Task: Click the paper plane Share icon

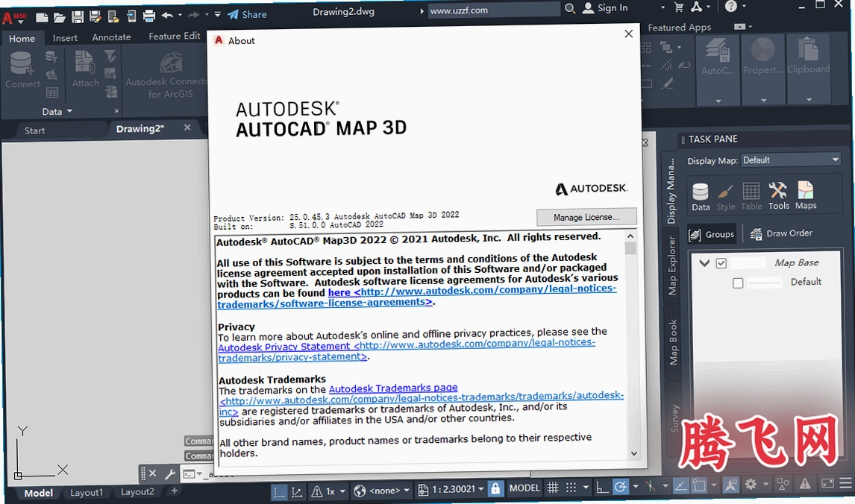Action: (233, 15)
